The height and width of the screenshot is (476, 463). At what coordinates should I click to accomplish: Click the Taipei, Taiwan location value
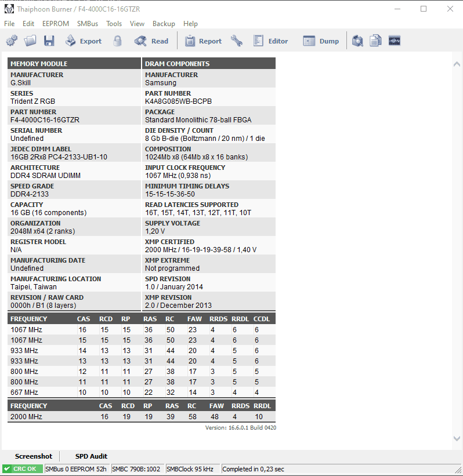tap(34, 287)
